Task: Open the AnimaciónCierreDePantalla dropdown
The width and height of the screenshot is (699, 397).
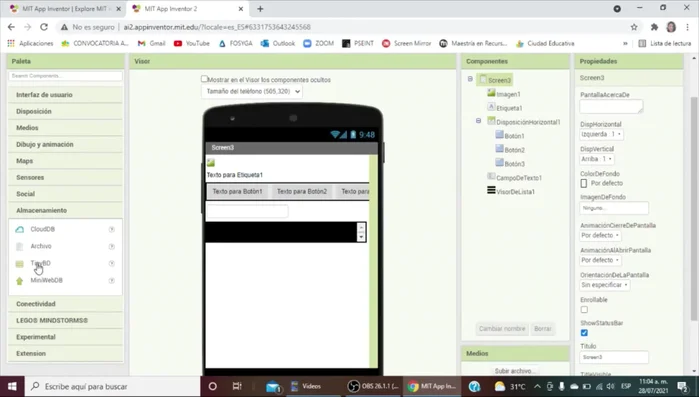Action: coord(600,235)
